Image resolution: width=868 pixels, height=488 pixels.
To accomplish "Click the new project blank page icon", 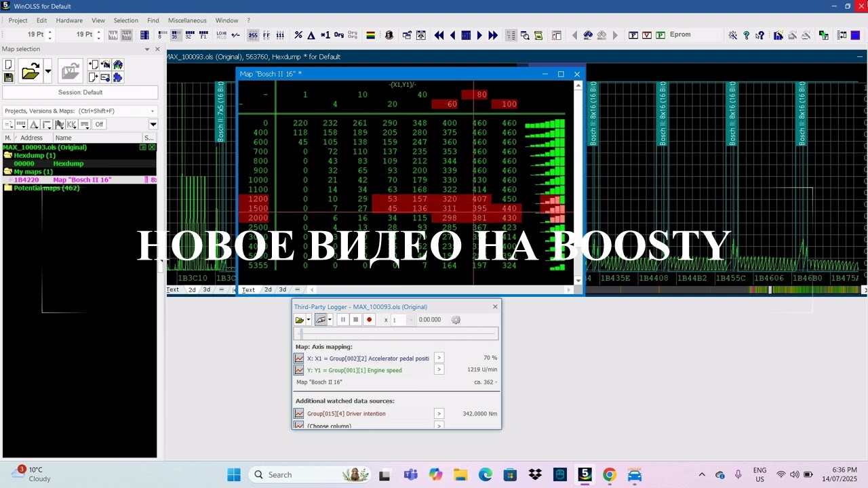I will [x=8, y=65].
